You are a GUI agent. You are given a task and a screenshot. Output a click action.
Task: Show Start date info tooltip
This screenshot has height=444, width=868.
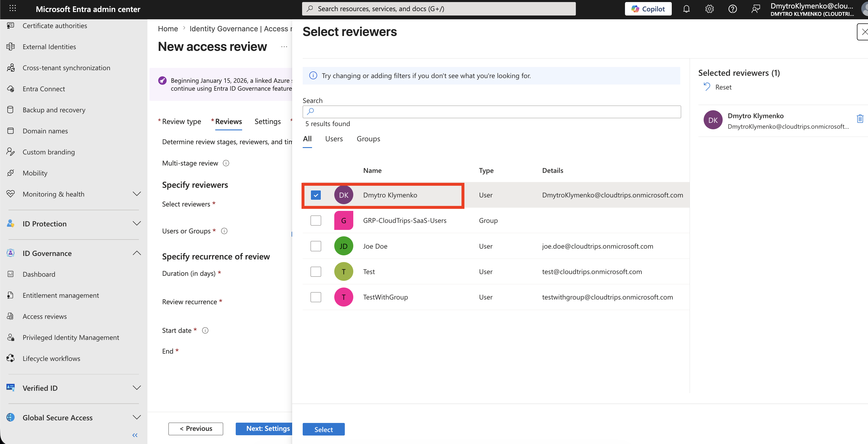click(205, 331)
